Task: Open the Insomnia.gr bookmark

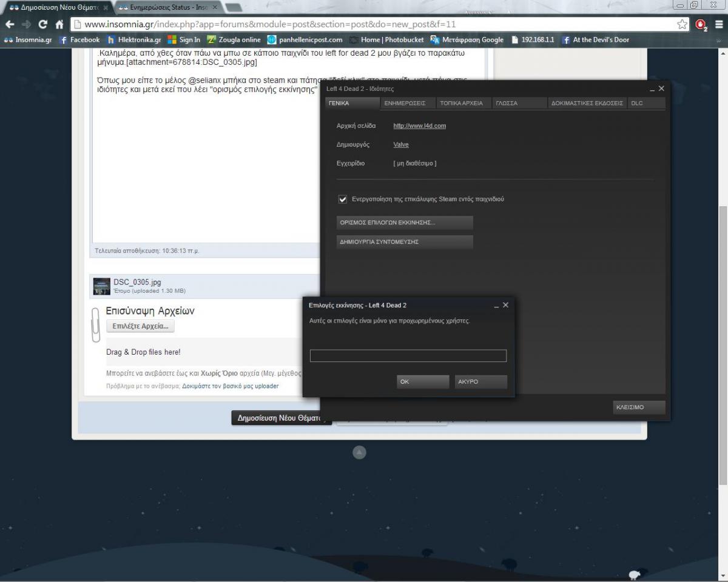Action: tap(28, 40)
